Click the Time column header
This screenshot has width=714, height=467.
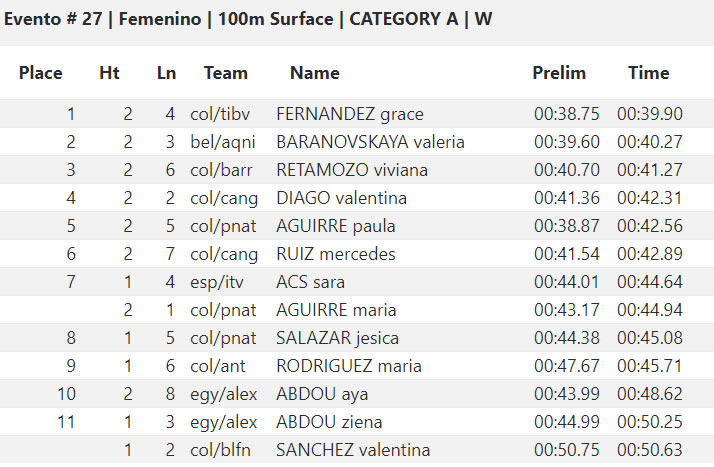tap(649, 73)
